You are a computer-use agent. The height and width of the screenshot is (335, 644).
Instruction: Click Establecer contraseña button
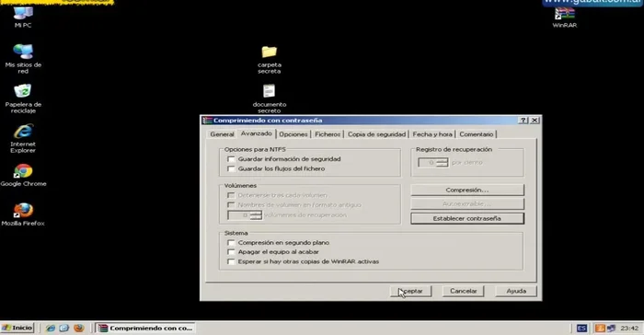coord(467,218)
